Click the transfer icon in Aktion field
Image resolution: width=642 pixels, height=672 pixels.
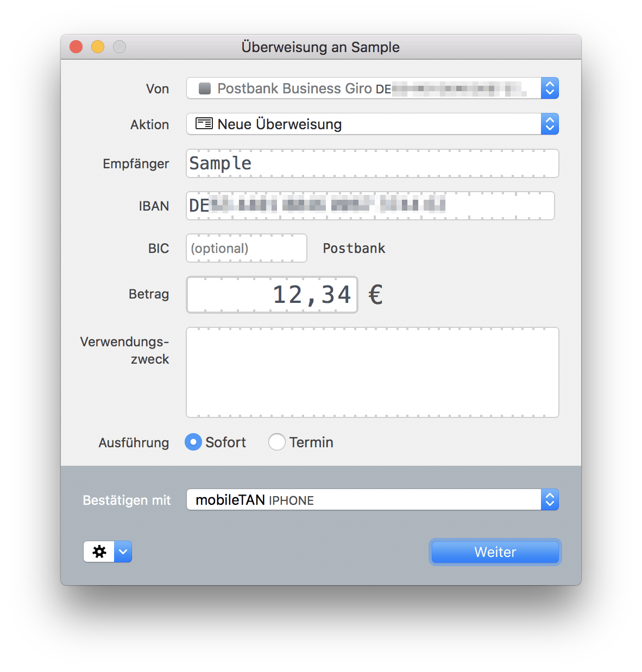[x=204, y=124]
